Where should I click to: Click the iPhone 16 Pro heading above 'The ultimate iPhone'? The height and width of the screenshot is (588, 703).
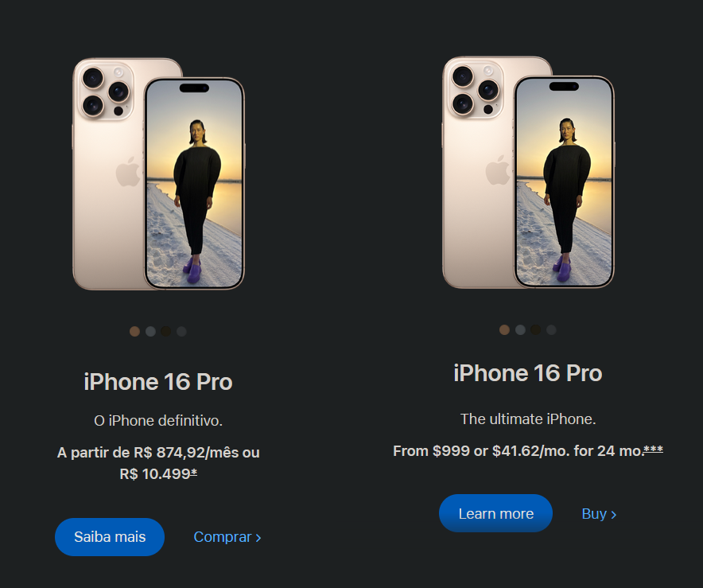click(x=528, y=373)
